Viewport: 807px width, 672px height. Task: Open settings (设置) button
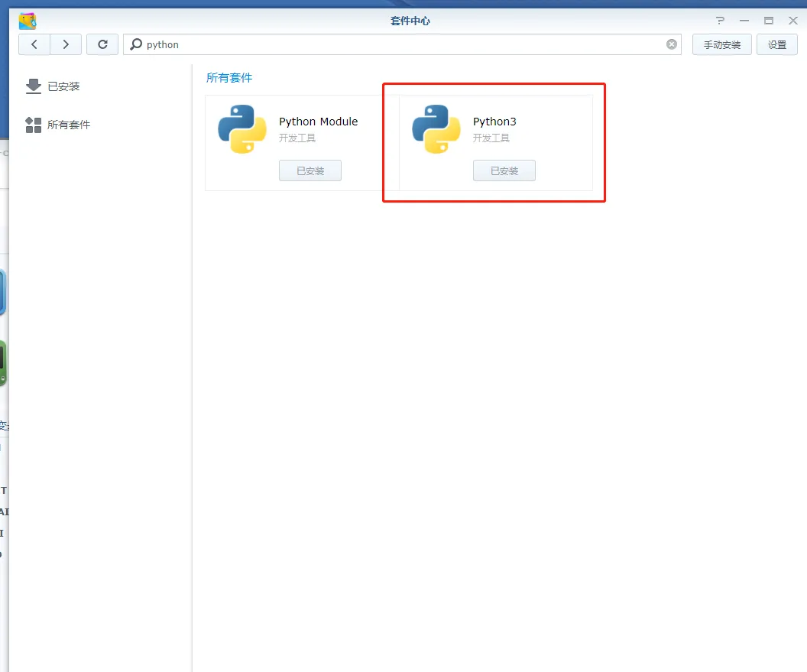(x=776, y=45)
